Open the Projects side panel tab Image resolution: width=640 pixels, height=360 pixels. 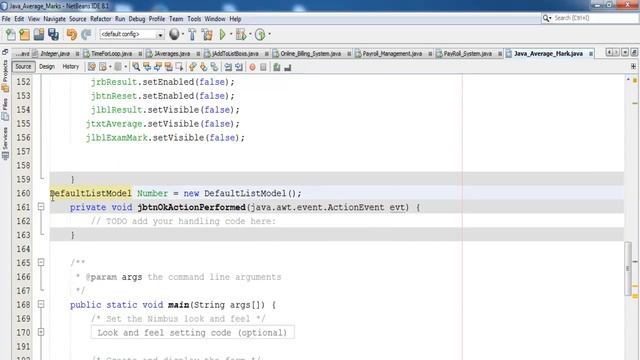pos(5,76)
